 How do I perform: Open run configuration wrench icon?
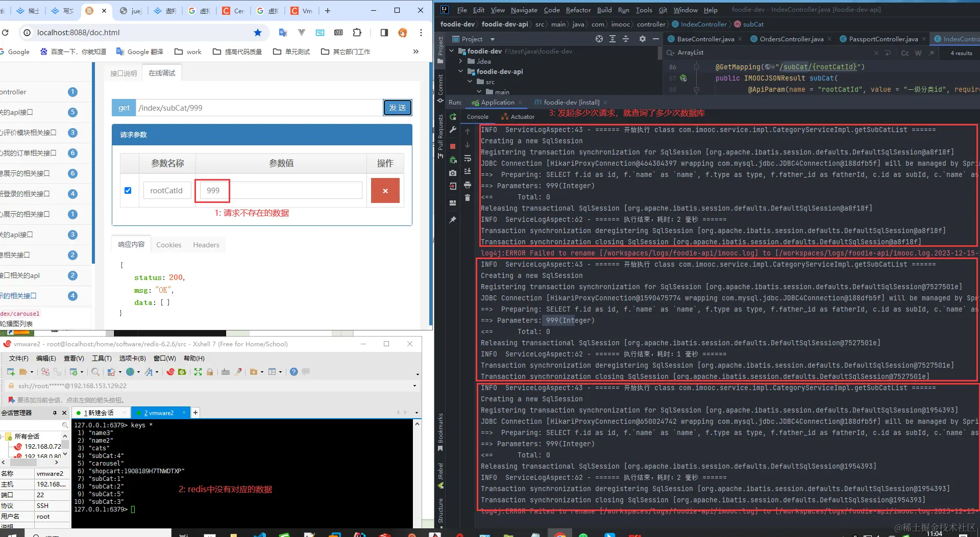453,131
